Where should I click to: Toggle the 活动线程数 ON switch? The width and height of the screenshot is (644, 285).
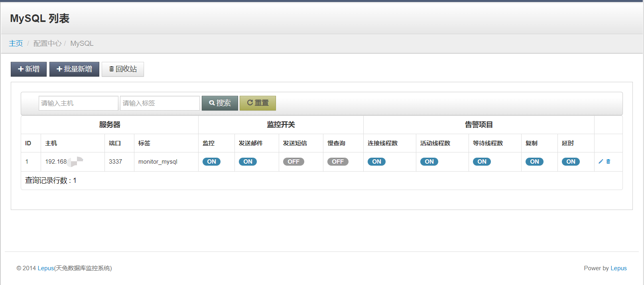tap(429, 162)
